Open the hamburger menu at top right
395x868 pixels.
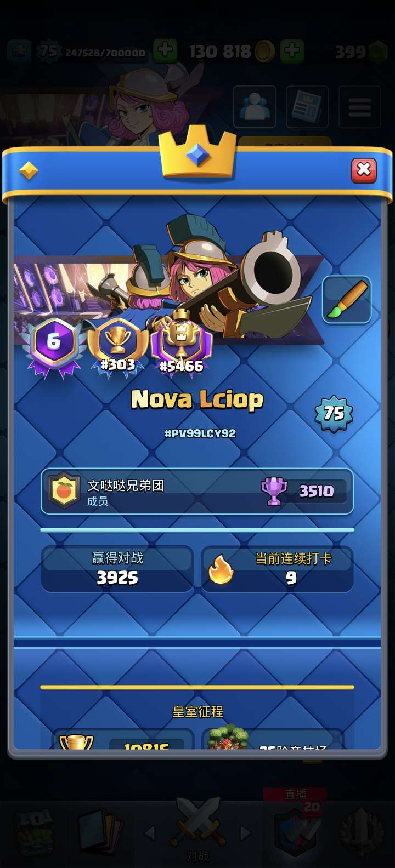pyautogui.click(x=360, y=107)
